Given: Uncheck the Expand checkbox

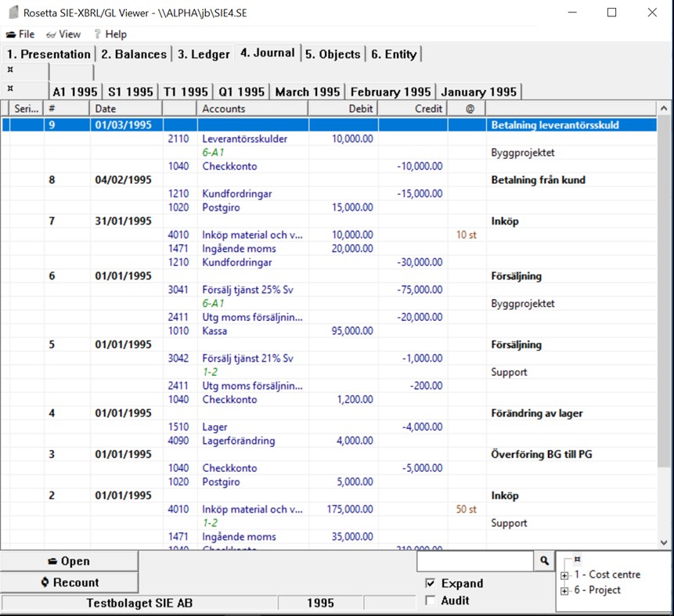Looking at the screenshot, I should (x=430, y=583).
